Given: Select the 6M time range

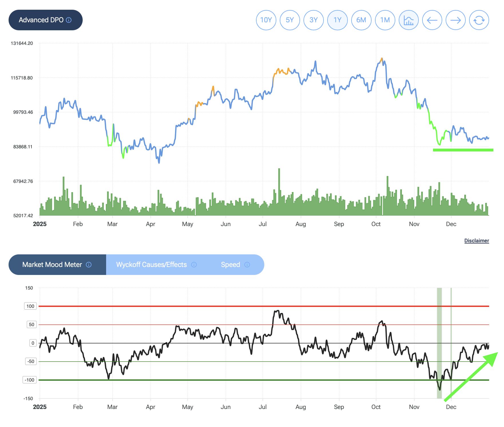Looking at the screenshot, I should tap(361, 20).
